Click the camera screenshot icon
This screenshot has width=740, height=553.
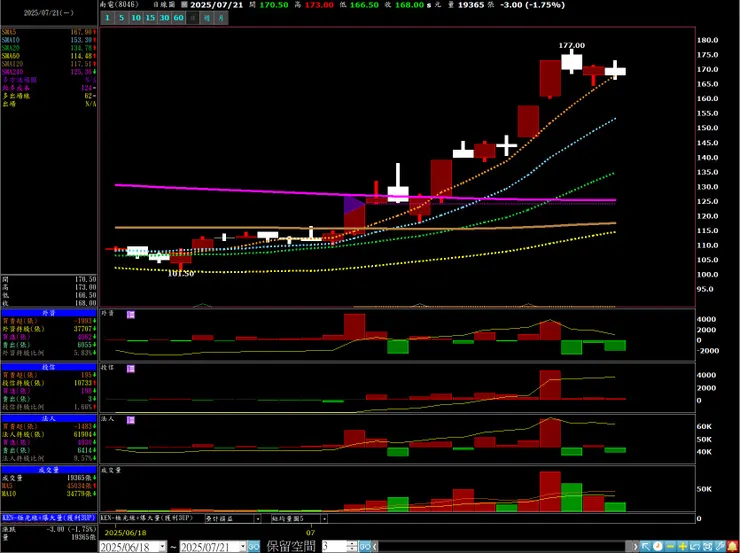pos(707,546)
